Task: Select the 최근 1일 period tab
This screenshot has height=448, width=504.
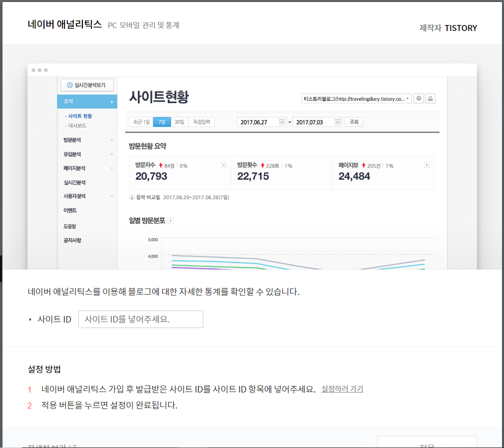Action: (x=141, y=122)
